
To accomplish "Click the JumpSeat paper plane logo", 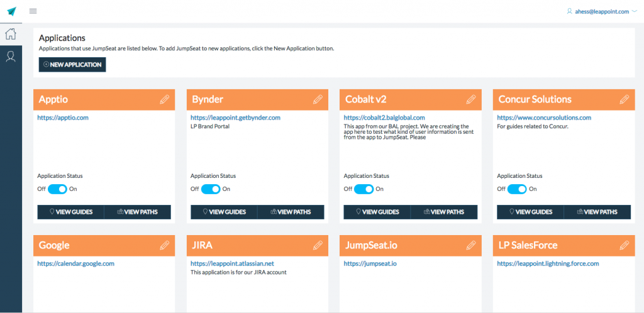I will (11, 11).
